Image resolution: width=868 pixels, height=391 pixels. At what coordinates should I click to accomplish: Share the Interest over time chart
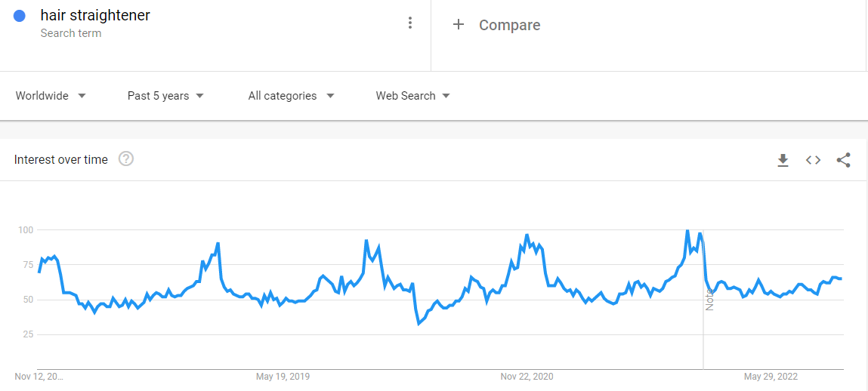click(844, 160)
